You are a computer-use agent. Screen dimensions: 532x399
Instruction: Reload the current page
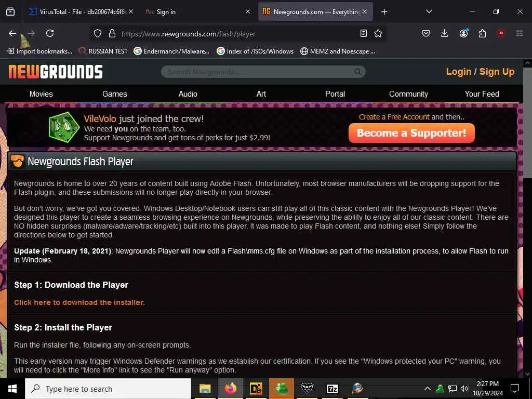50,33
